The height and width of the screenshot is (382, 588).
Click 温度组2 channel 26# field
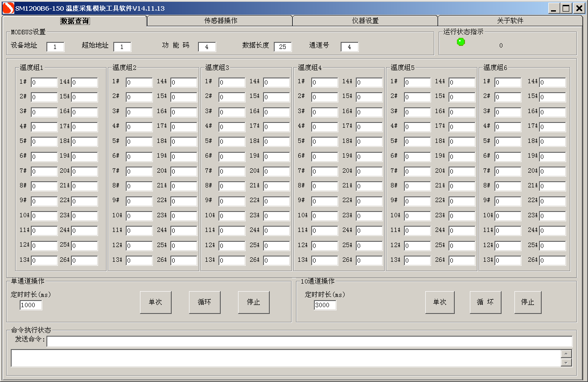[184, 260]
